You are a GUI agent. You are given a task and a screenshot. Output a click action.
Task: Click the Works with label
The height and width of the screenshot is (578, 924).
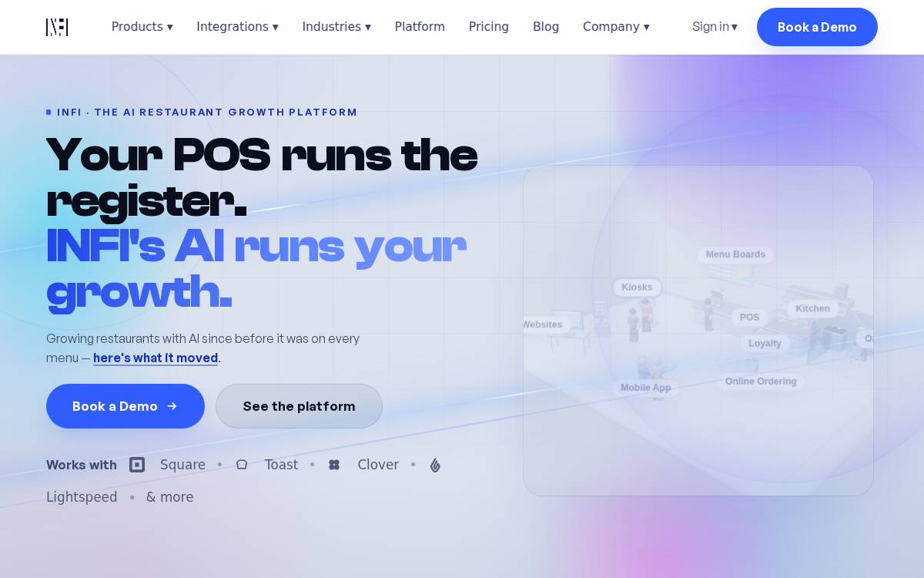coord(82,465)
